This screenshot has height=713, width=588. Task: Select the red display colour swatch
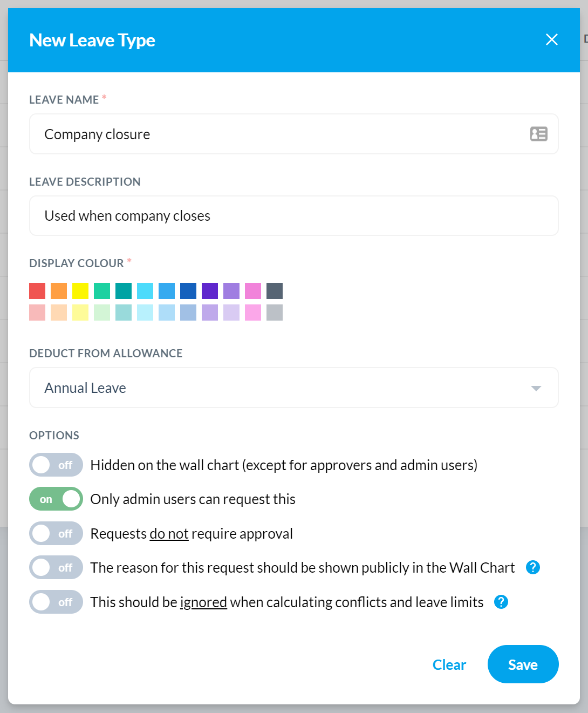coord(37,291)
